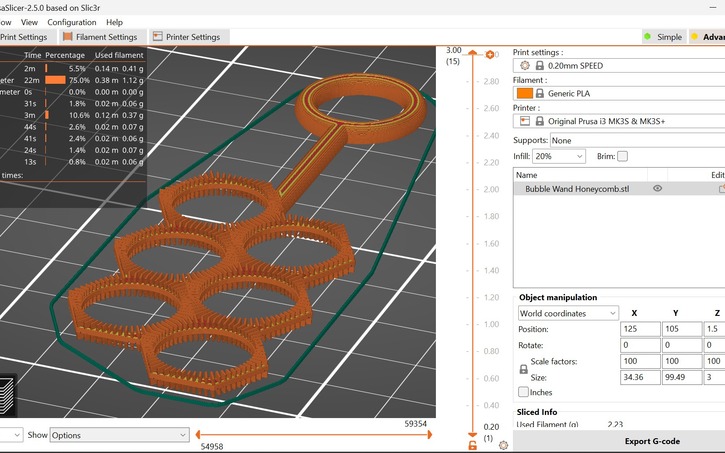
Task: Open the Show Options dropdown
Action: coord(120,435)
